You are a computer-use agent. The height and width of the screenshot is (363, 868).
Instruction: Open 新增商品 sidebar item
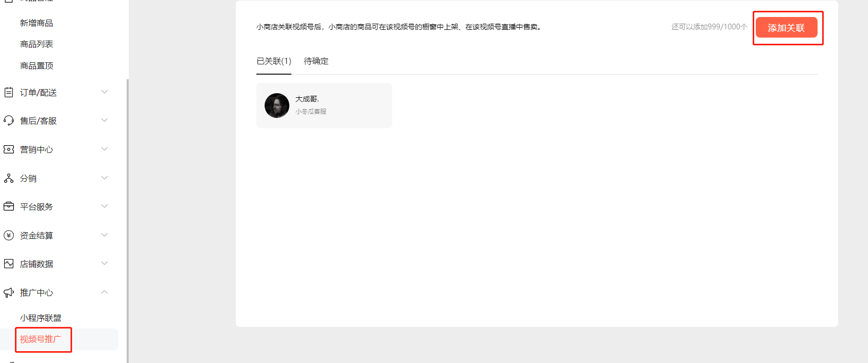point(37,23)
